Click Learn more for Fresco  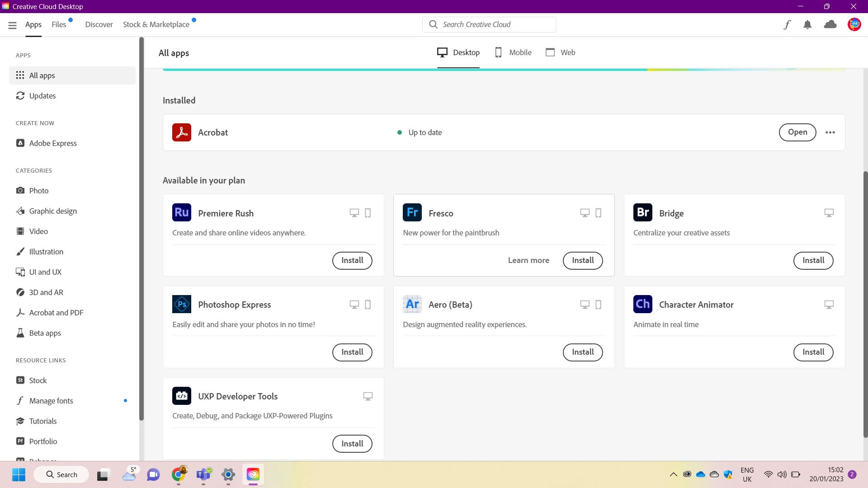(x=528, y=260)
